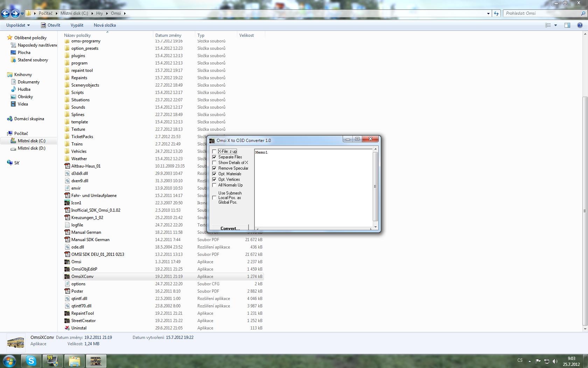588x368 pixels.
Task: Click the Prohledat: Omsi search field
Action: (541, 13)
